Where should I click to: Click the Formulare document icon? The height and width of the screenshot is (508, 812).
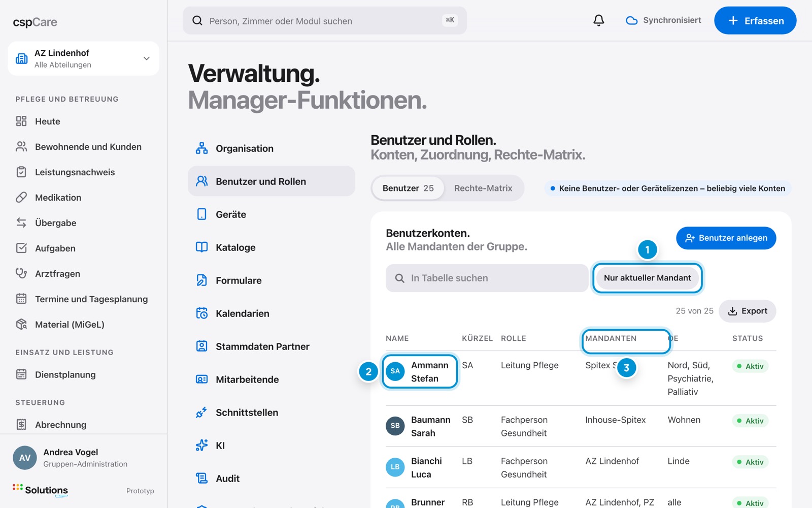pos(201,280)
